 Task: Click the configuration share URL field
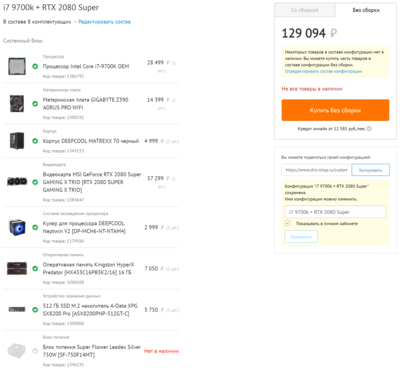coord(316,170)
